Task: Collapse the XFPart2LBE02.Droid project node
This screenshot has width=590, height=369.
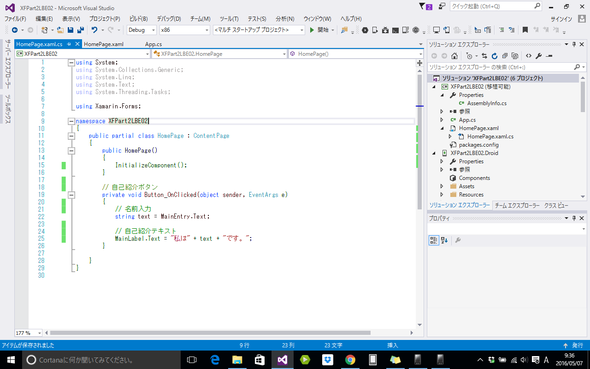Action: [434, 153]
